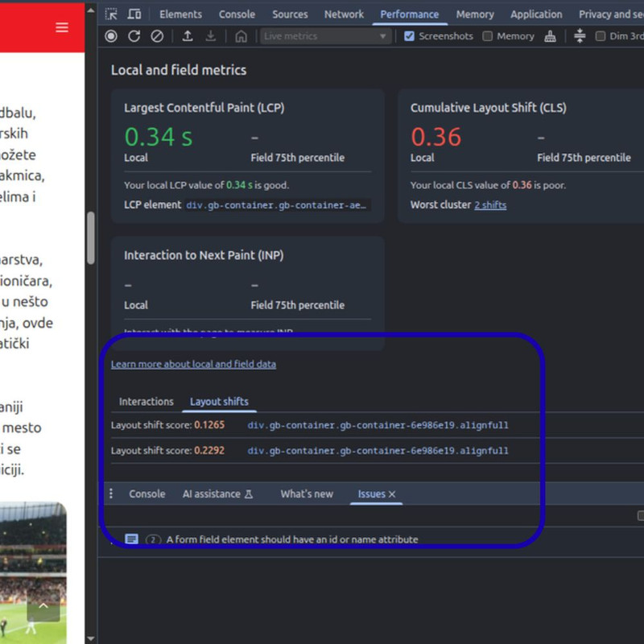Open the hamburger menu on the red header
Screen dimensions: 644x644
pyautogui.click(x=62, y=27)
